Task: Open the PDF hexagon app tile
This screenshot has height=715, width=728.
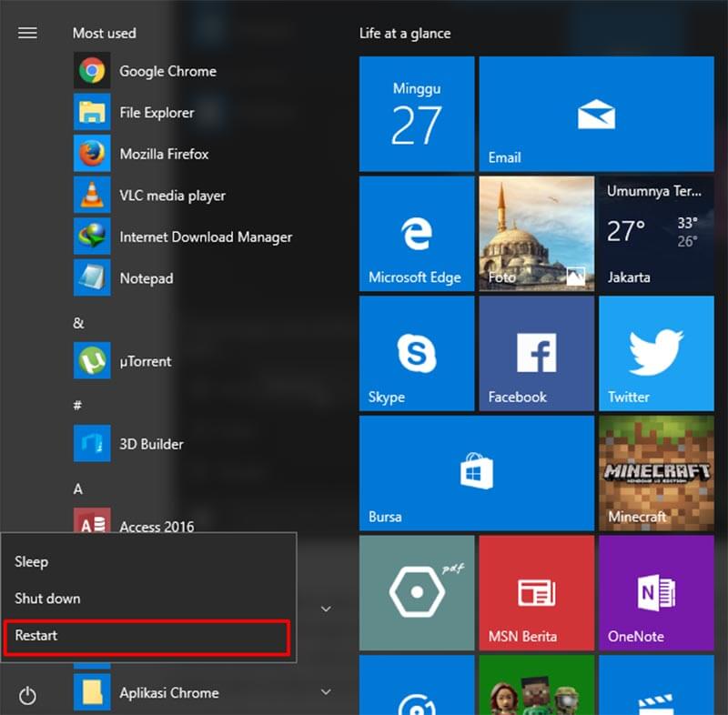Action: point(417,592)
